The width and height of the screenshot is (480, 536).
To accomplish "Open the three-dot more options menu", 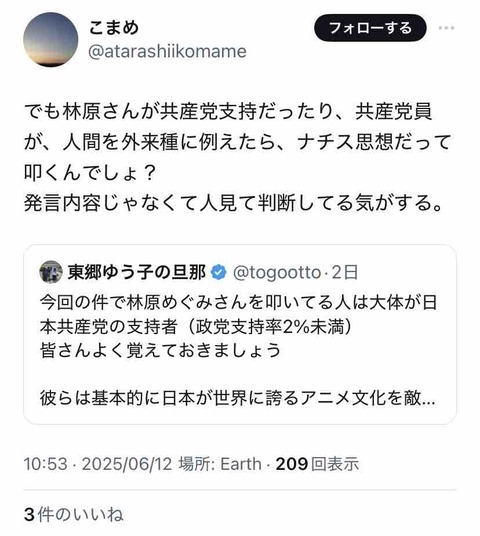I will tap(446, 28).
